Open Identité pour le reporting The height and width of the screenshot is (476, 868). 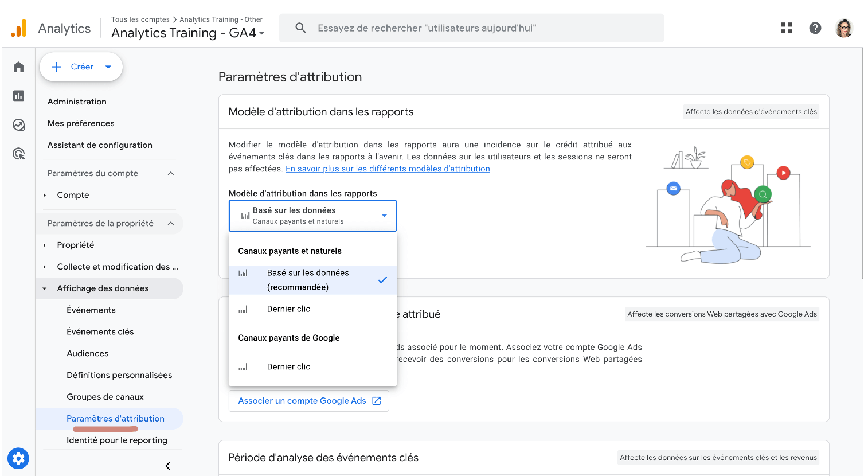pos(117,440)
